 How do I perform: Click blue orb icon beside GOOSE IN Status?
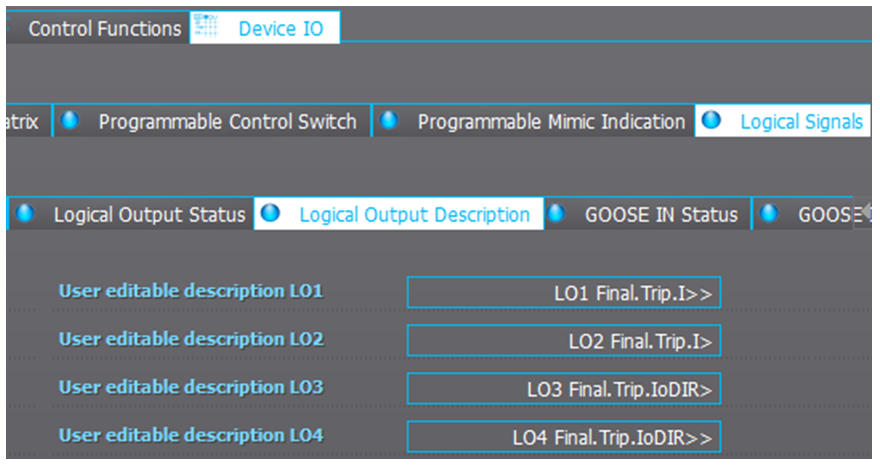click(556, 213)
